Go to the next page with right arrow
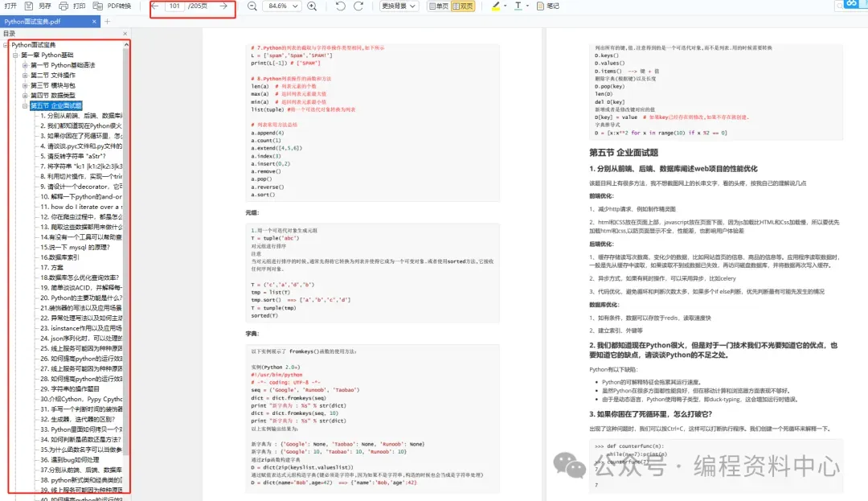This screenshot has width=868, height=501. pos(223,6)
